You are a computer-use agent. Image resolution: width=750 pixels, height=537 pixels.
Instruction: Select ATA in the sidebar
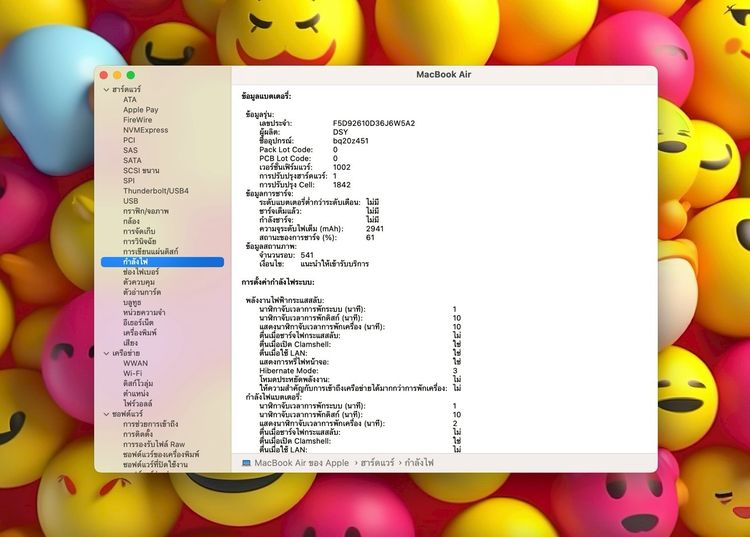130,99
